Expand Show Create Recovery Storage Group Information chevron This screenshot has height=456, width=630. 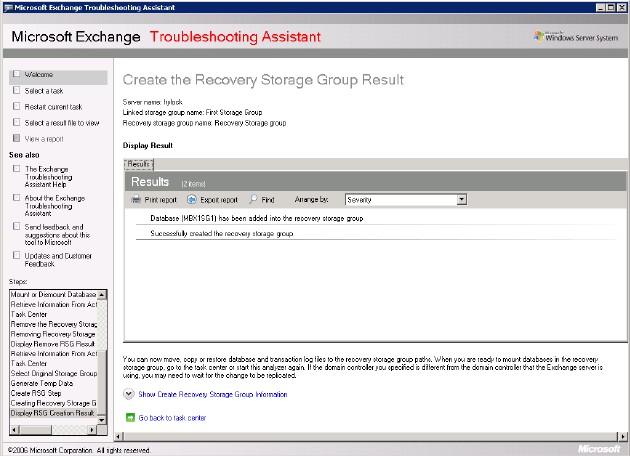click(129, 394)
